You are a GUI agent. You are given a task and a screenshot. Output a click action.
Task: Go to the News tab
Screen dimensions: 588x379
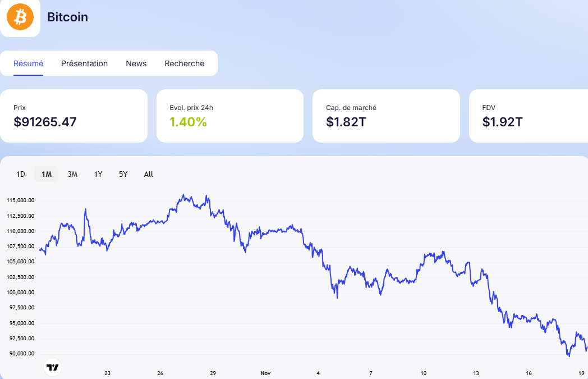136,63
